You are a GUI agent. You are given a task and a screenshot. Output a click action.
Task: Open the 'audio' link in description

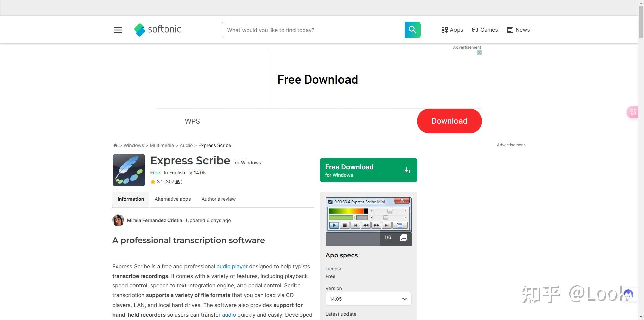pos(229,315)
